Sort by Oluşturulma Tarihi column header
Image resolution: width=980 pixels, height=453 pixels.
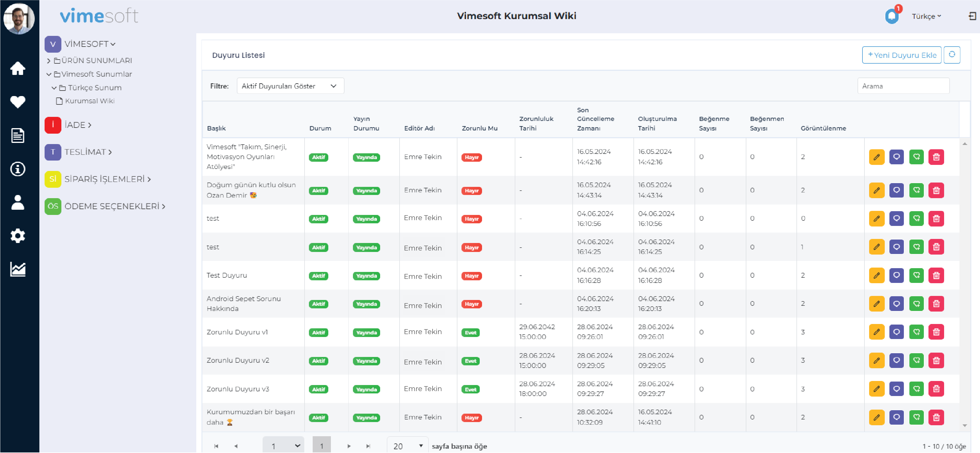[657, 124]
